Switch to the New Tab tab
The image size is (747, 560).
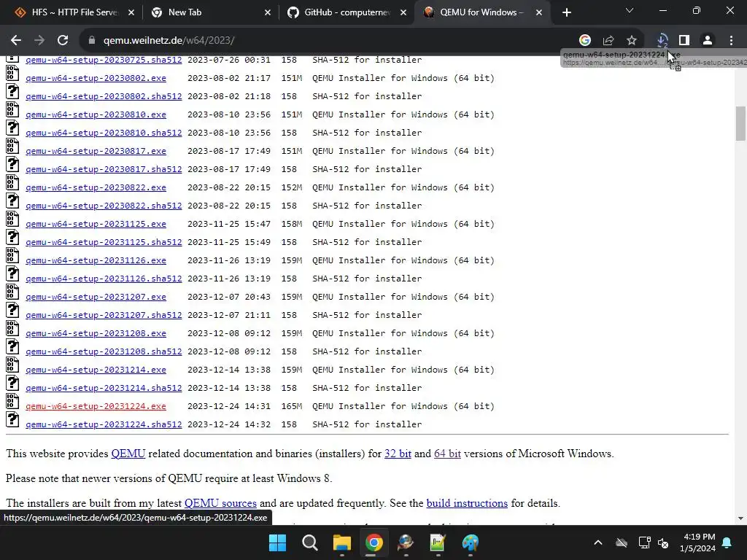coord(211,12)
